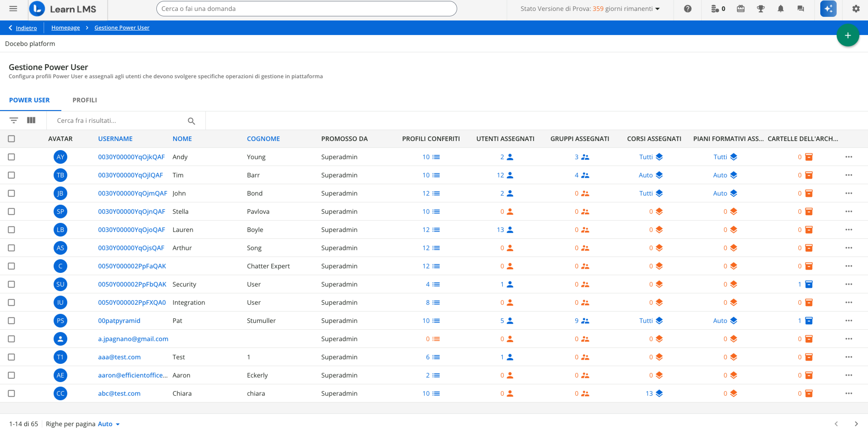The image size is (868, 428).
Task: Sort by the COGNOME column header
Action: (x=263, y=139)
